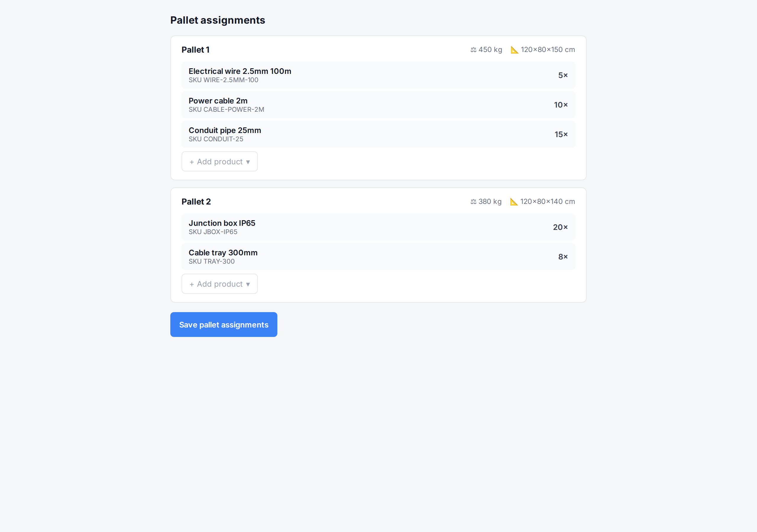Screen dimensions: 757x532
Task: Select Electrical wire 2.5mm 100m row
Action: click(378, 75)
